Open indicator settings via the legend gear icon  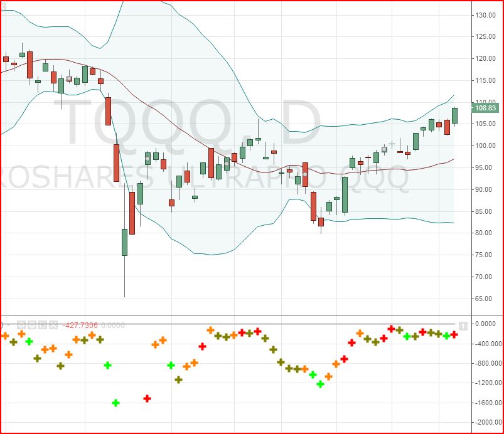pos(31,325)
